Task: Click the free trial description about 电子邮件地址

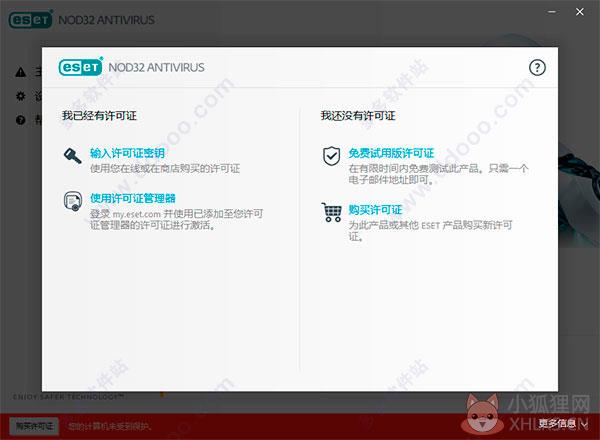Action: (x=438, y=174)
